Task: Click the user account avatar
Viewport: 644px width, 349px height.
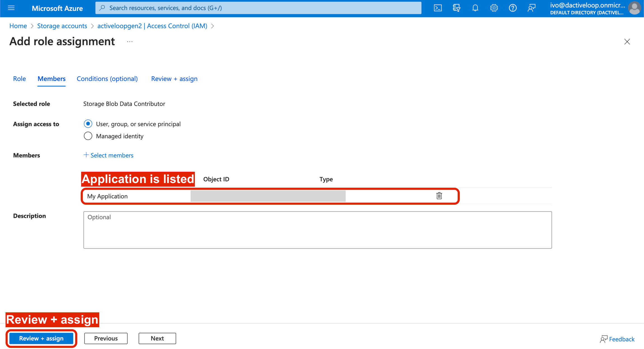Action: click(x=634, y=8)
